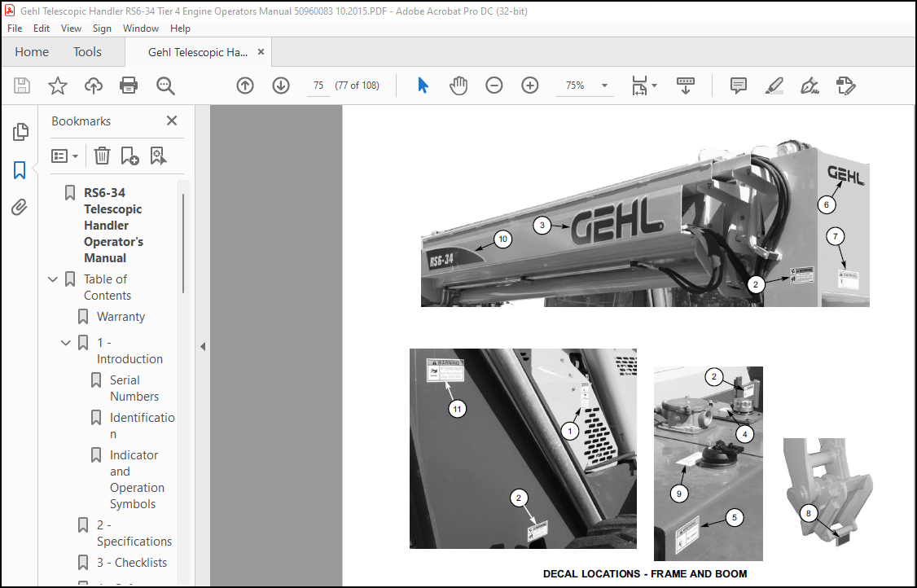The width and height of the screenshot is (917, 588).
Task: Open the attachments paperclip icon
Action: (x=20, y=207)
